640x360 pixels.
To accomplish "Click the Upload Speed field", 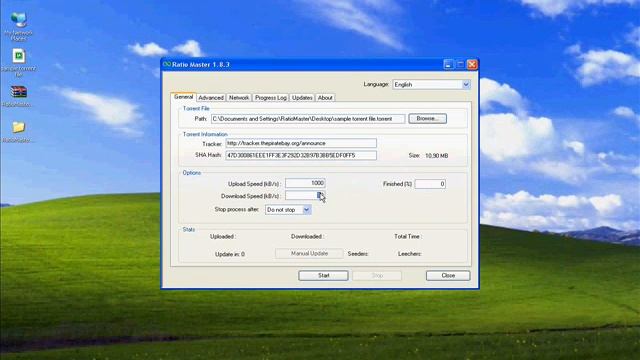I will tap(305, 183).
